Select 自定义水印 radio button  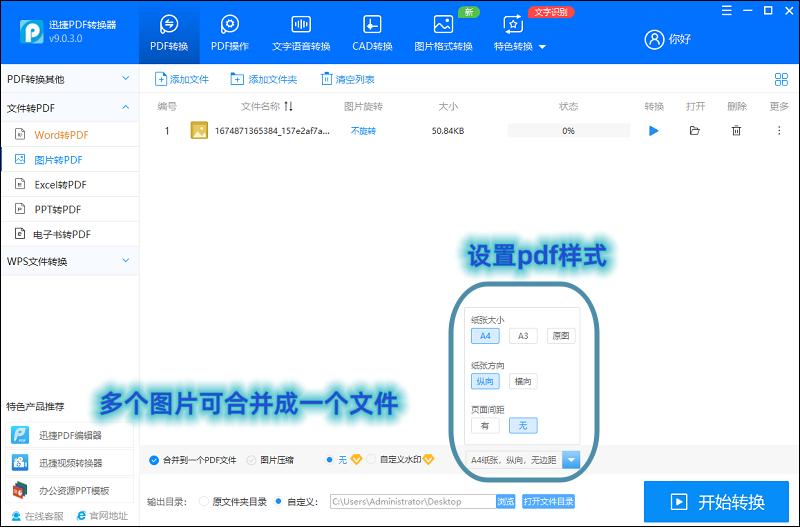point(371,460)
